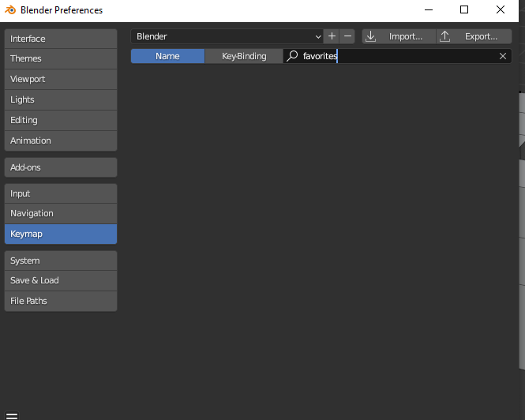Open the Blender keymap preset dropdown

(227, 36)
